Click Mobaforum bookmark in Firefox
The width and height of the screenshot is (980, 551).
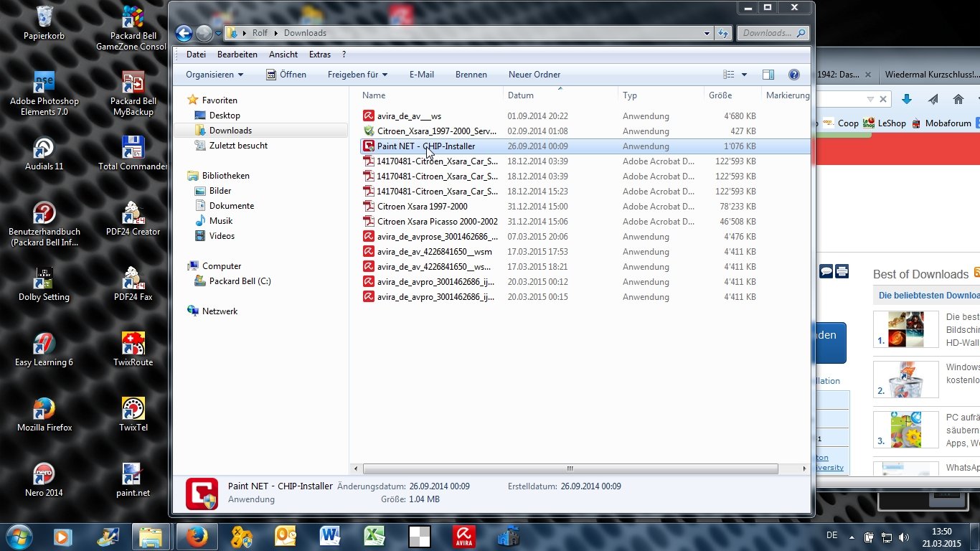click(941, 123)
